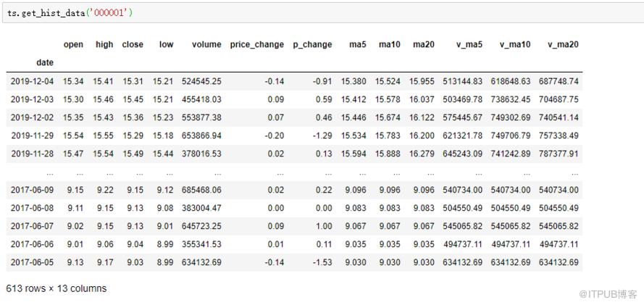Select the 'high' column header

tap(104, 44)
